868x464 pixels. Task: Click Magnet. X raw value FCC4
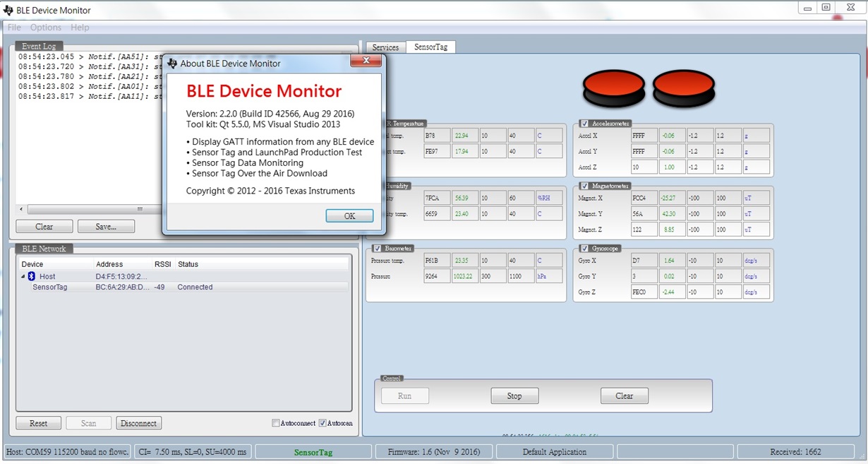click(x=644, y=198)
